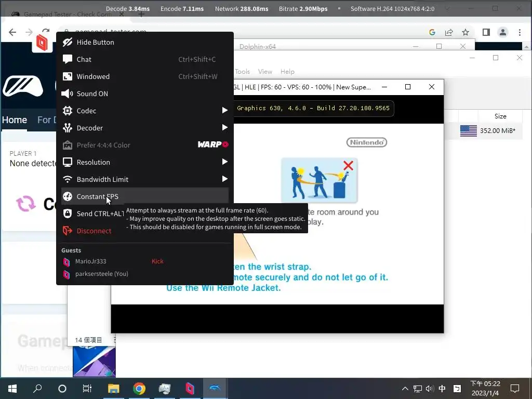Expand the Decoder submenu arrow

pyautogui.click(x=224, y=128)
